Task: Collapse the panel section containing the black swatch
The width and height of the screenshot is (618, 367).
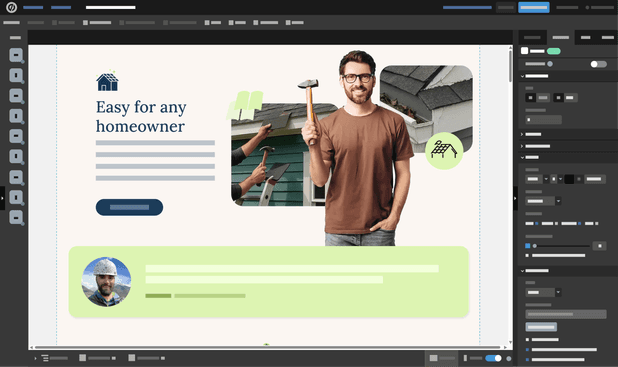Action: [522, 157]
